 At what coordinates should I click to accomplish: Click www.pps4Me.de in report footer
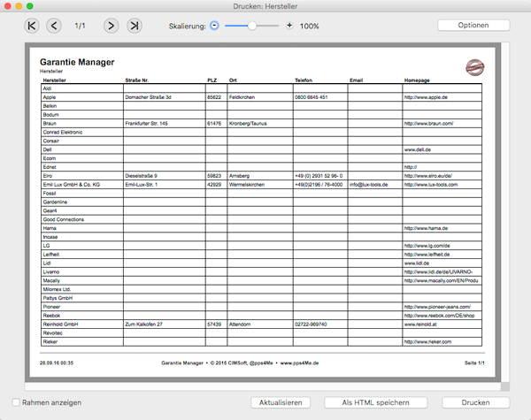tap(299, 363)
